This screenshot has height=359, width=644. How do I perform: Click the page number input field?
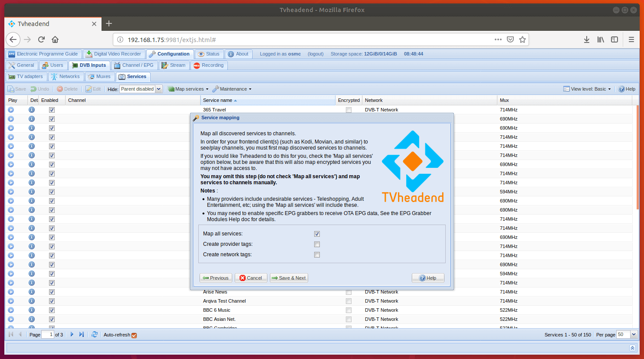point(47,334)
